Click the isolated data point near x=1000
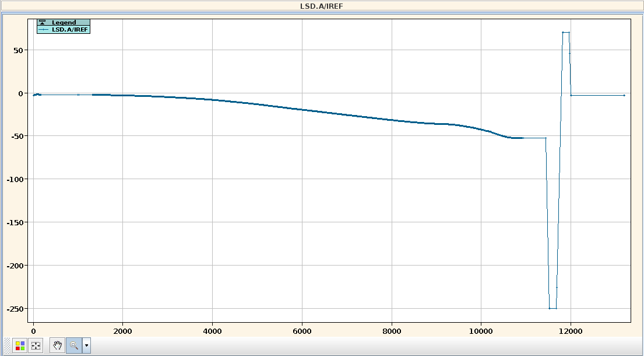The width and height of the screenshot is (644, 356). [78, 95]
